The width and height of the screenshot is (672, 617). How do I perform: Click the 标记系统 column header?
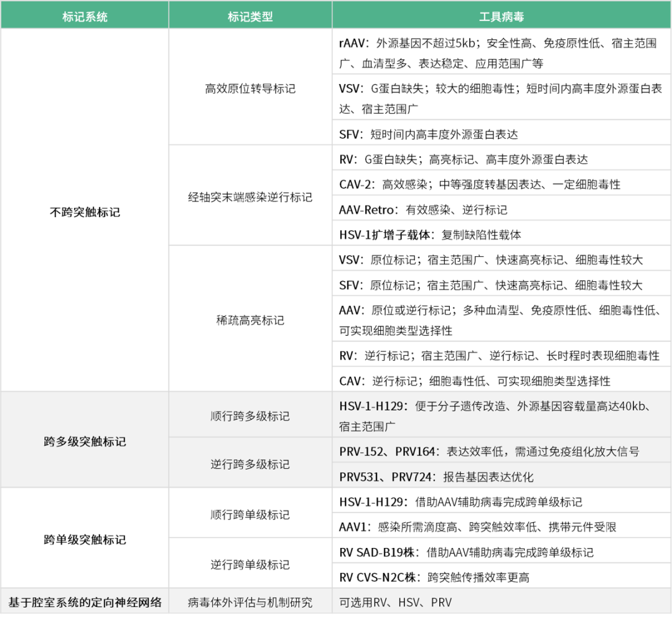85,17
